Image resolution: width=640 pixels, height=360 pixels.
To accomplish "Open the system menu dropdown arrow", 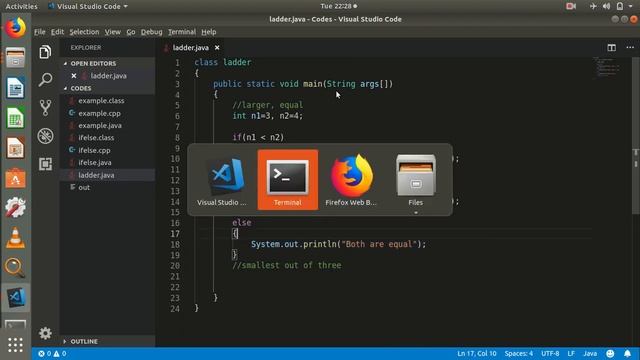I will click(631, 6).
